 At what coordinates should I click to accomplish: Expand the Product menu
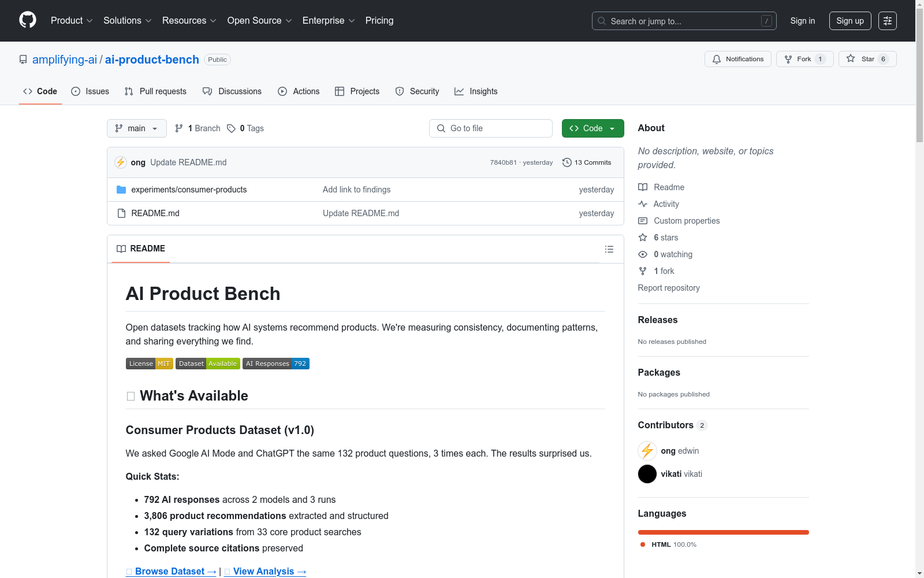click(x=72, y=21)
